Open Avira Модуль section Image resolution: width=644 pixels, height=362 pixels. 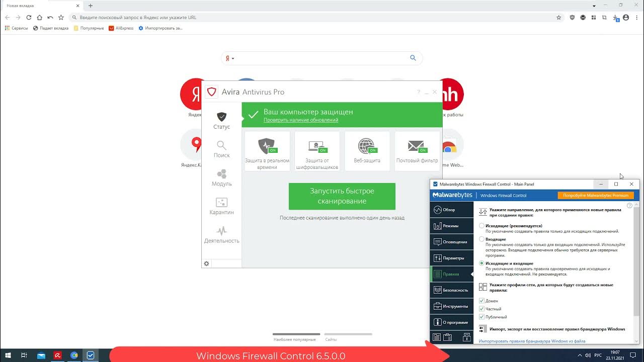[221, 178]
